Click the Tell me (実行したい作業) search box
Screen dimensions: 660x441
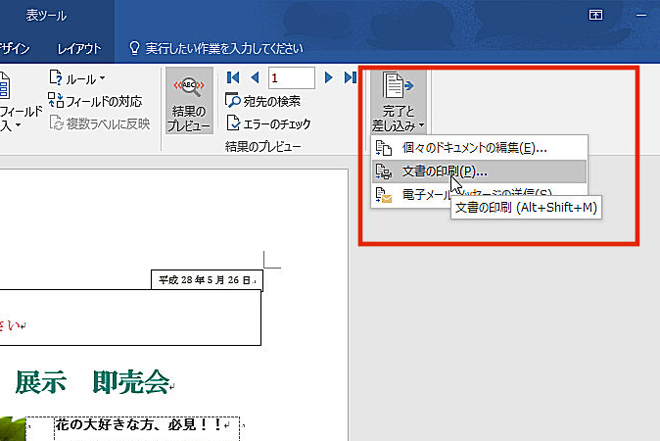click(x=224, y=48)
